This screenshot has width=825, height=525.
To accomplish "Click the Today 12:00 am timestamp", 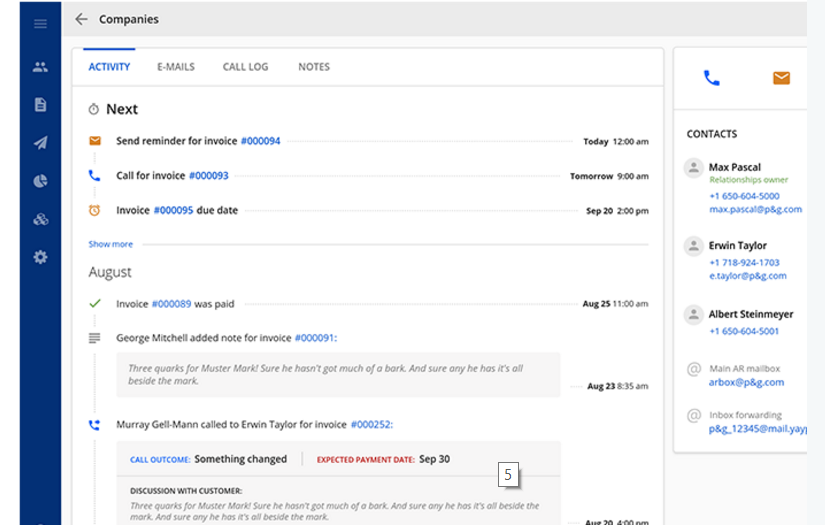I will (616, 142).
